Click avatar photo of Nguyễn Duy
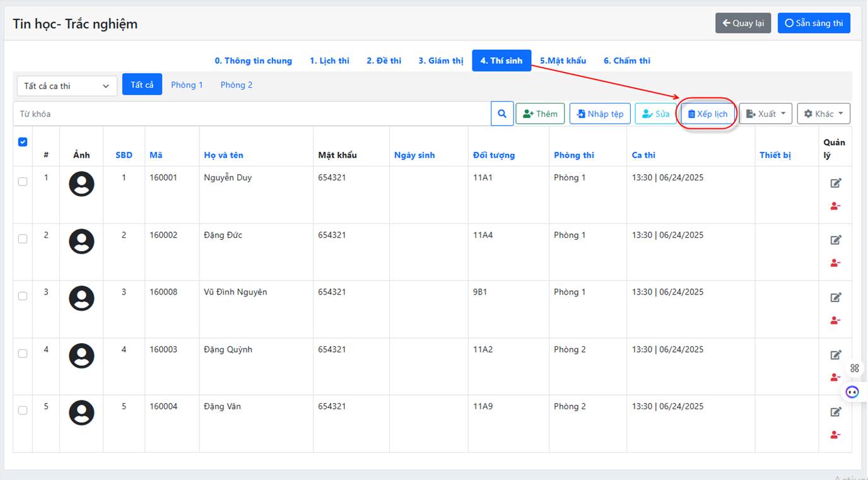Screen dimensions: 868x480 tap(81, 184)
